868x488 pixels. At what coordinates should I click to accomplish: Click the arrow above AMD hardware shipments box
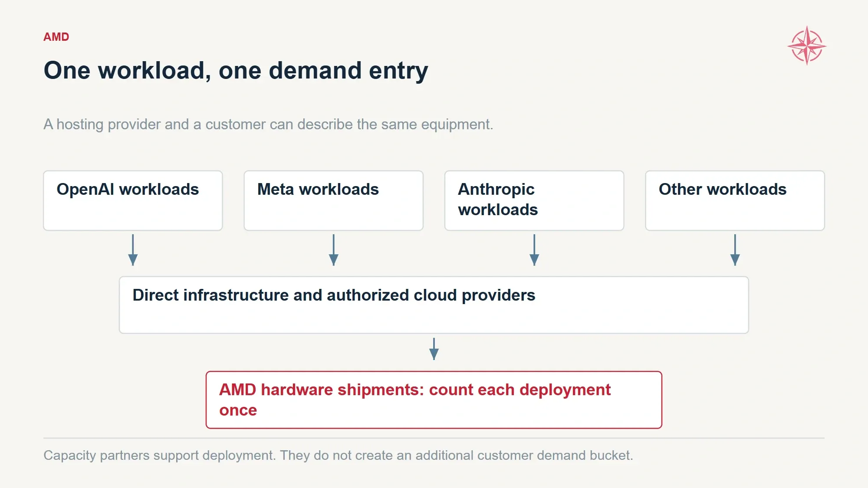434,349
